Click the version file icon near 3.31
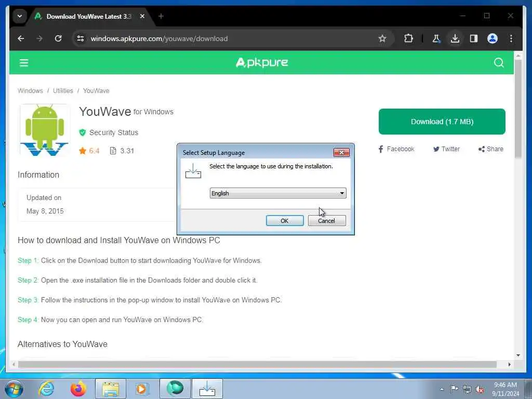 click(x=113, y=151)
